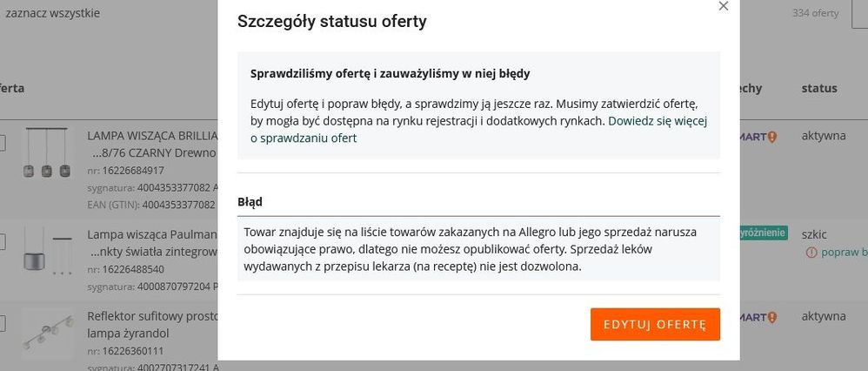Tick the checkbox for LAMPA WISZĄCA BRILLIANT row
The width and height of the screenshot is (868, 371).
(2, 144)
